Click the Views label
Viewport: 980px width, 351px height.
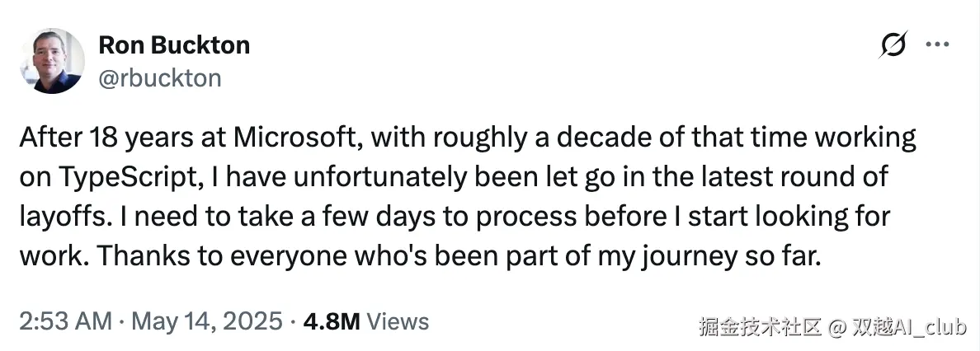397,321
